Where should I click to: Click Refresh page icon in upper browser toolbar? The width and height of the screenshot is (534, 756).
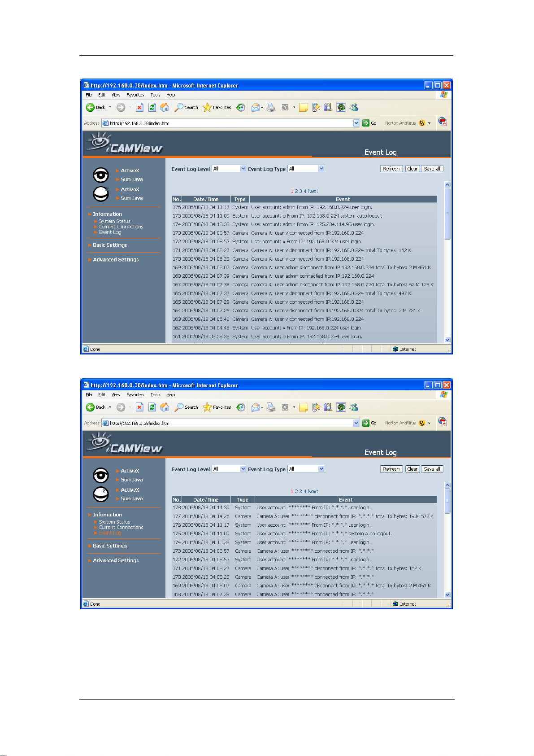point(152,107)
